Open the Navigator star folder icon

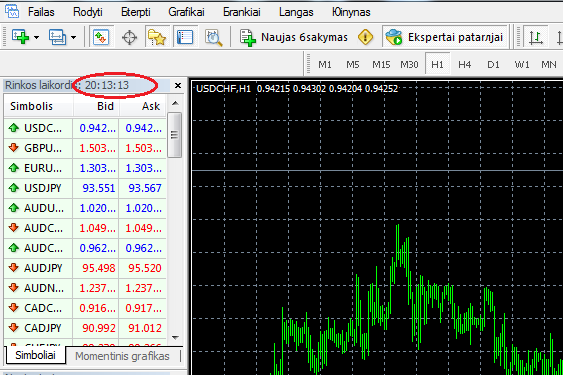click(x=157, y=37)
